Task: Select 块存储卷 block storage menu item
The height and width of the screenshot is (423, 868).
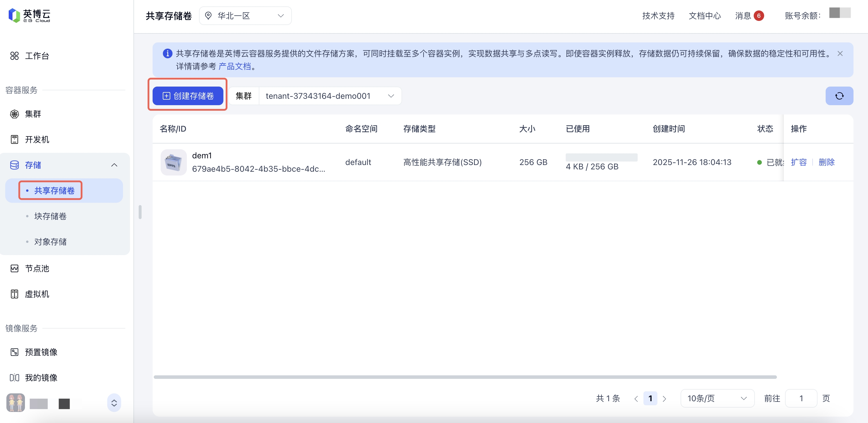Action: click(50, 216)
